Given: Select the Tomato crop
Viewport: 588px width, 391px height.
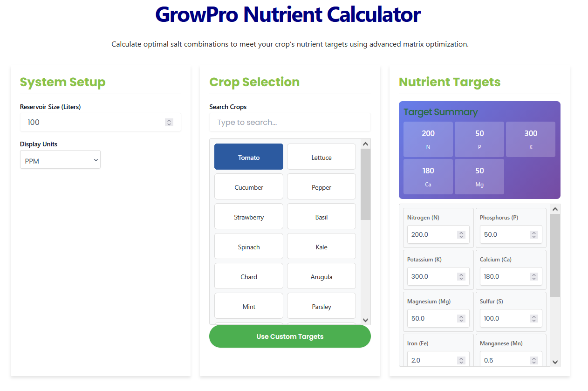Looking at the screenshot, I should tap(248, 156).
